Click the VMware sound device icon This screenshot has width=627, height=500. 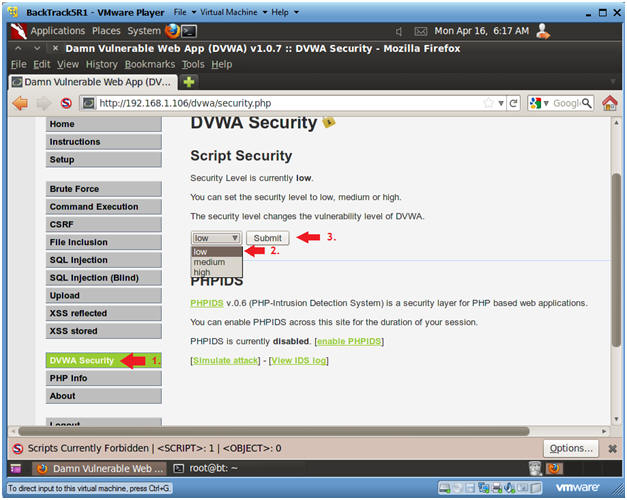[509, 488]
